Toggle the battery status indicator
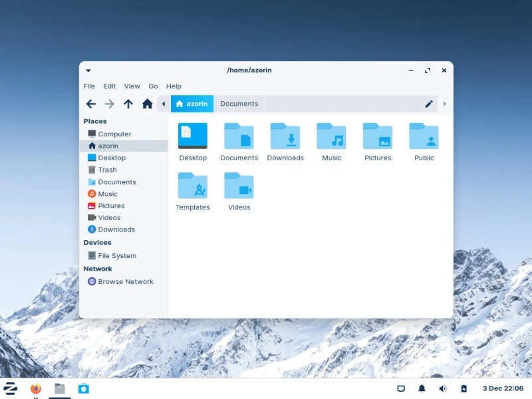The image size is (532, 399). point(464,388)
